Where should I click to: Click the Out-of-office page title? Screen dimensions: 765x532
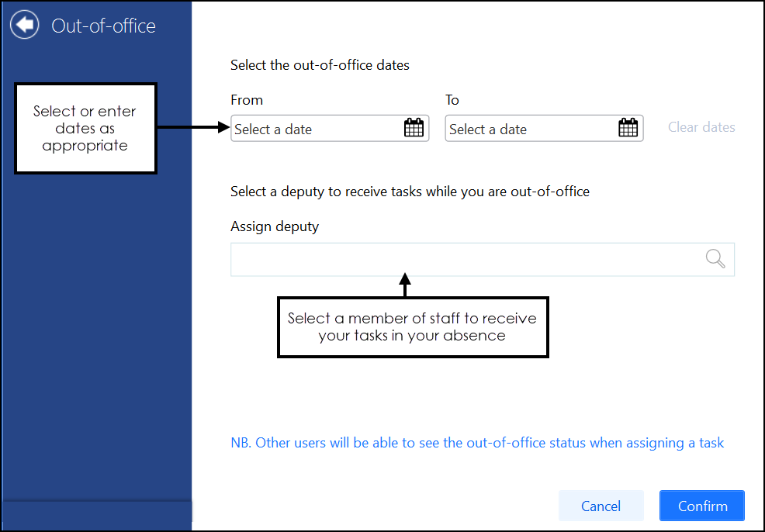click(103, 26)
